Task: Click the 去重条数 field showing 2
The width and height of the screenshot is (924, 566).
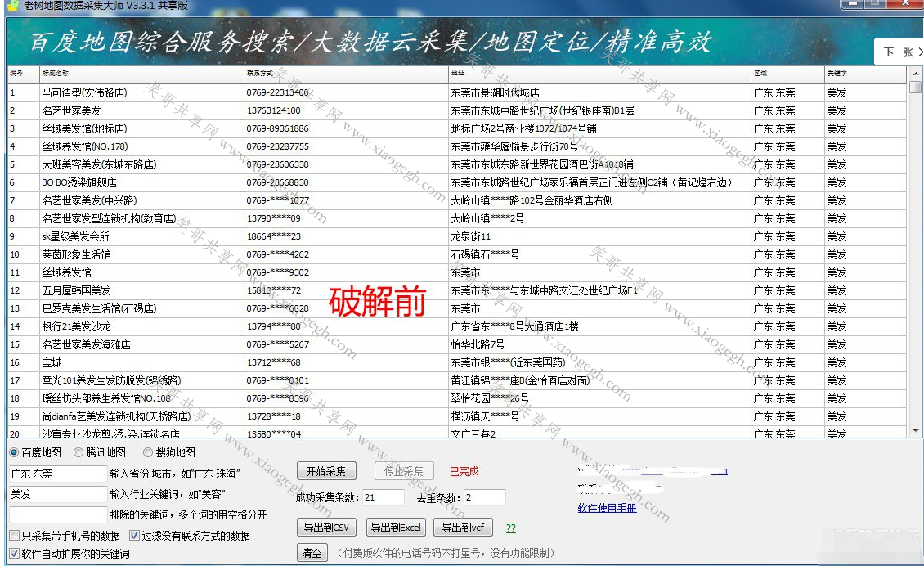Action: click(x=484, y=497)
